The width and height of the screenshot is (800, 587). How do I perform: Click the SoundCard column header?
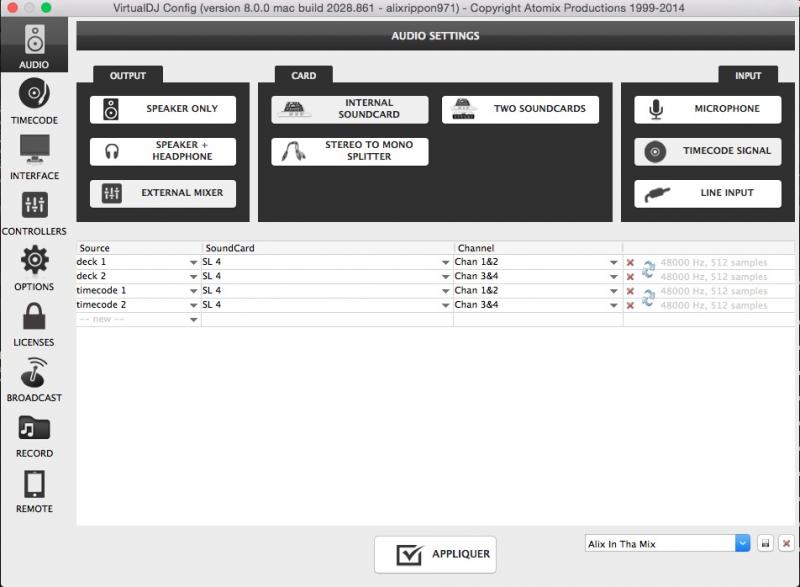coord(328,248)
